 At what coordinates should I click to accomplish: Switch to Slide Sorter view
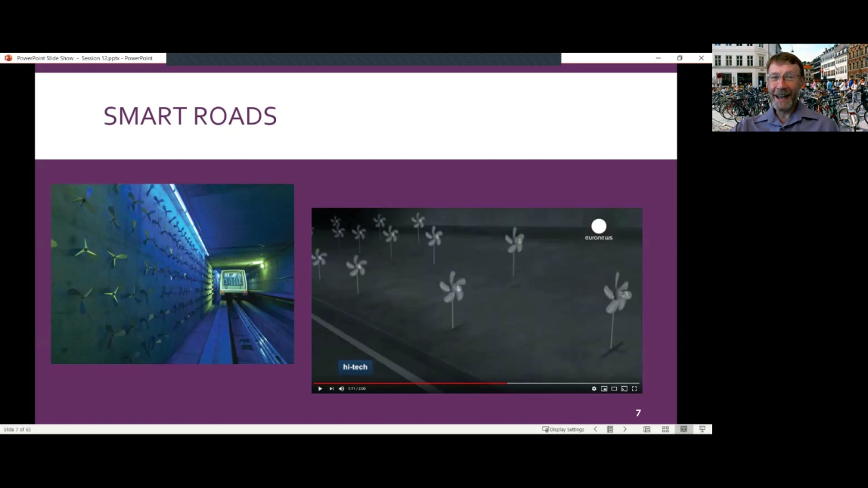click(x=665, y=429)
